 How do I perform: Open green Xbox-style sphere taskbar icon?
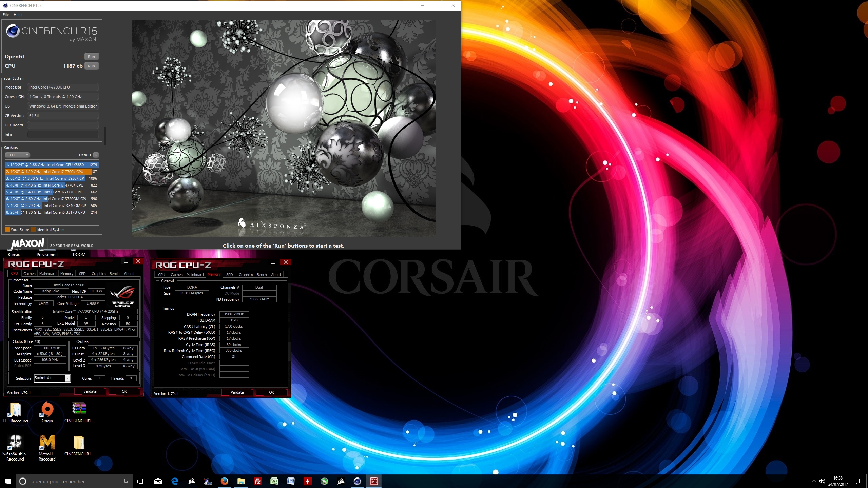pyautogui.click(x=324, y=481)
